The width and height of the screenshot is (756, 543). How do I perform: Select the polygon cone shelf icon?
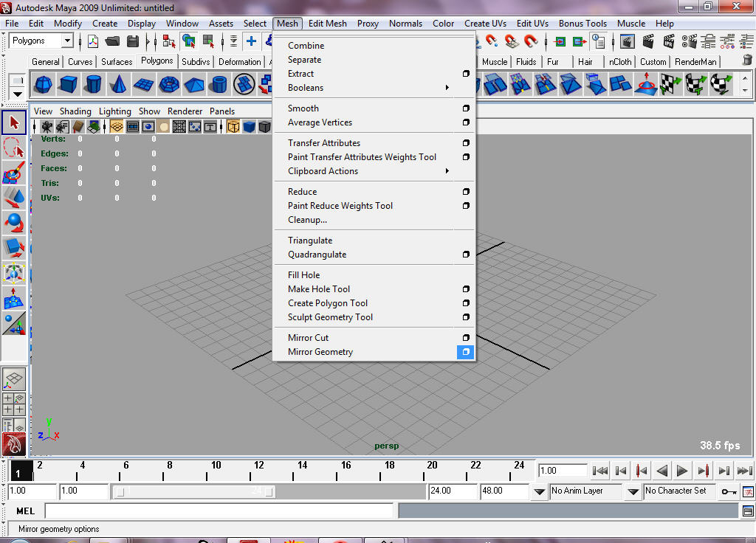tap(118, 84)
